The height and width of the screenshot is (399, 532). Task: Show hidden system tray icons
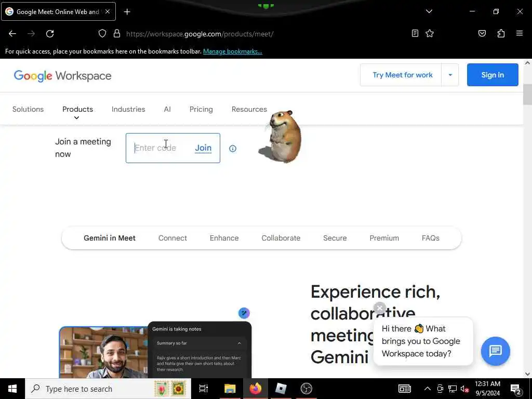point(428,389)
